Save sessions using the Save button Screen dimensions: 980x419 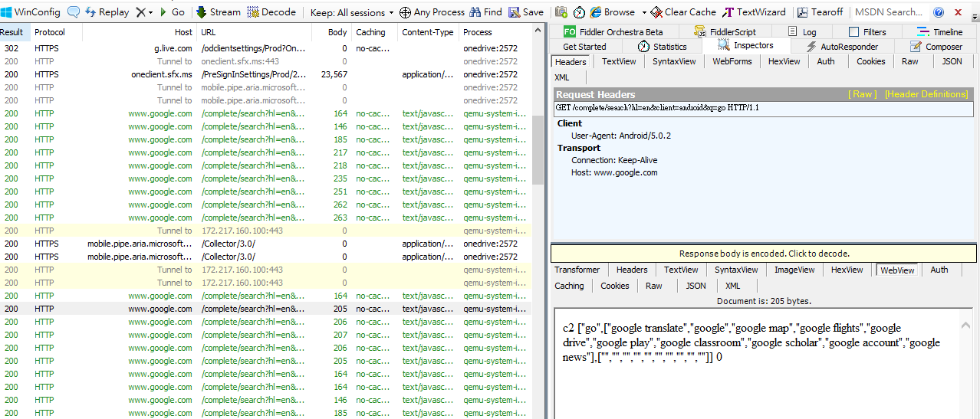tap(526, 12)
